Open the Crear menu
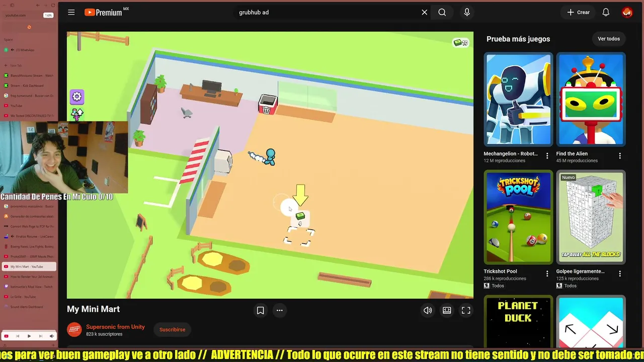Viewport: 644px width, 362px height. [x=578, y=13]
